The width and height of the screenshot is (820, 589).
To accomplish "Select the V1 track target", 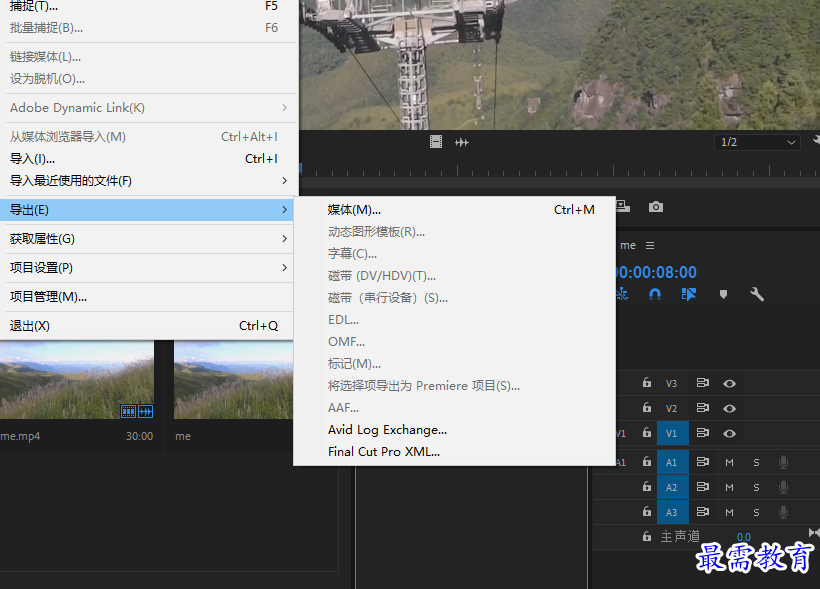I will click(673, 433).
